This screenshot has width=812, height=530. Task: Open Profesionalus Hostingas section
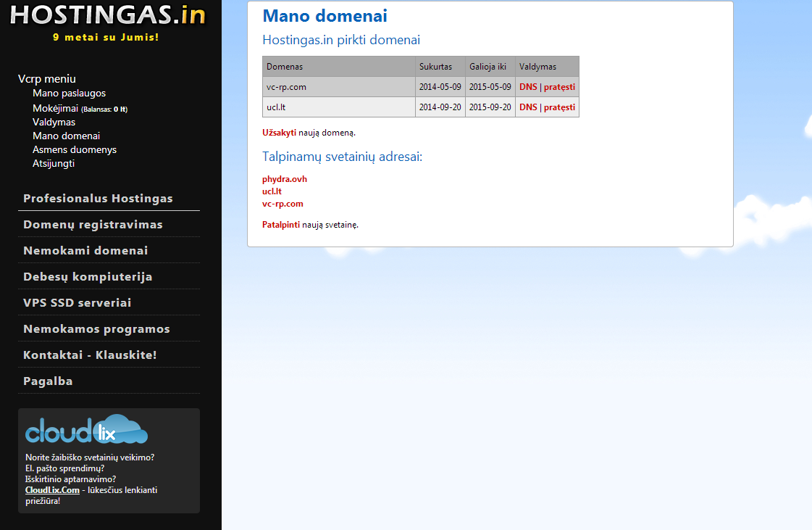coord(98,199)
